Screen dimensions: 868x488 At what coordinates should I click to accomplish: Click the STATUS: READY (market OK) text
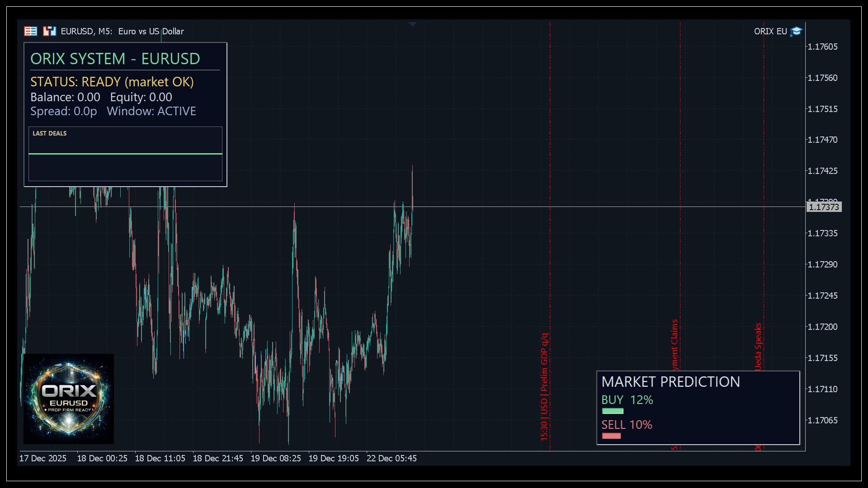tap(112, 82)
